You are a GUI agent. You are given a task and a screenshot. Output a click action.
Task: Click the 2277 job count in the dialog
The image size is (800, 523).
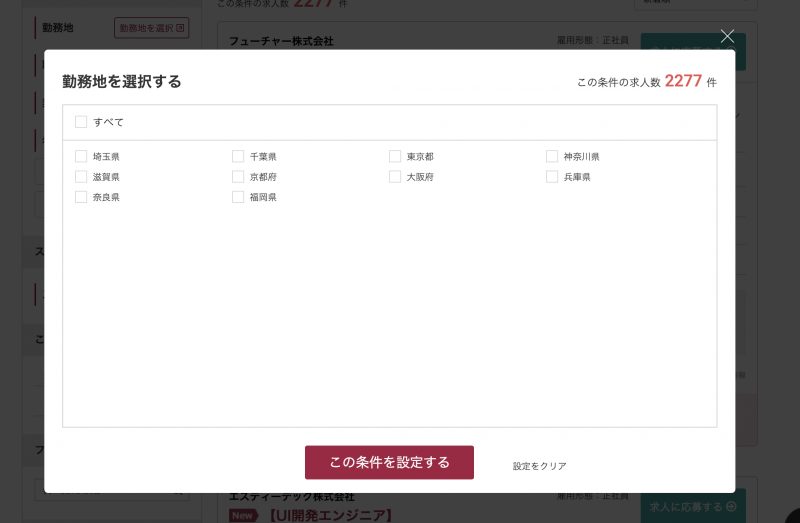click(x=683, y=81)
